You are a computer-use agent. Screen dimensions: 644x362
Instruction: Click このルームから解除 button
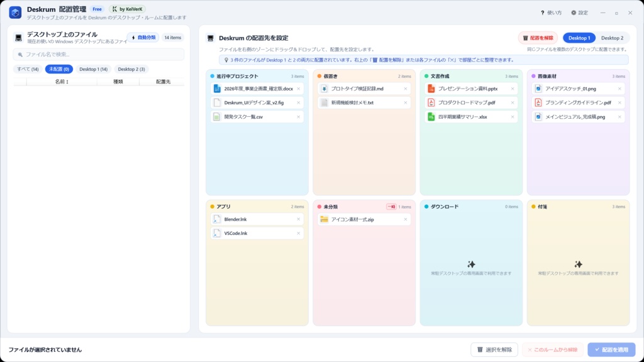click(x=553, y=349)
